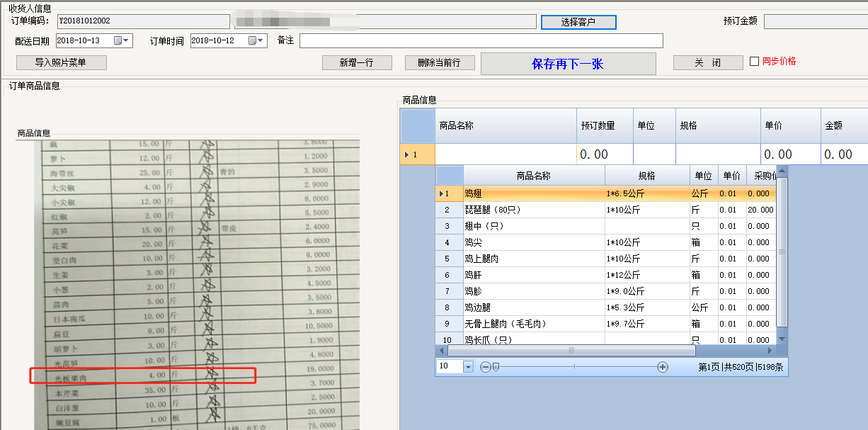Click the 备注 input field
The width and height of the screenshot is (868, 430).
pos(481,40)
